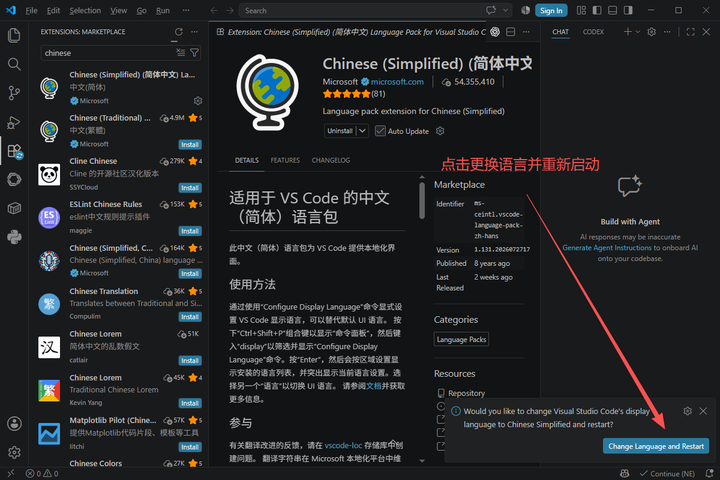The width and height of the screenshot is (720, 480).
Task: Open the notification settings gear
Action: click(x=687, y=411)
